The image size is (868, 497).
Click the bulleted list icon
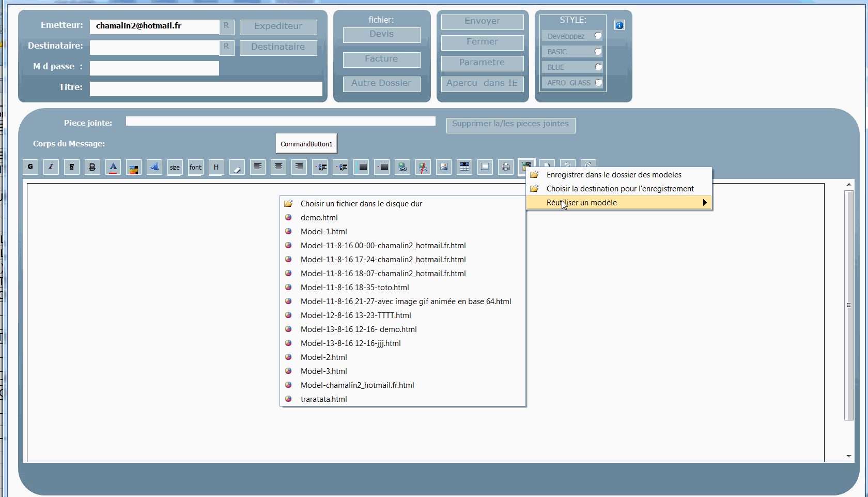pyautogui.click(x=382, y=167)
